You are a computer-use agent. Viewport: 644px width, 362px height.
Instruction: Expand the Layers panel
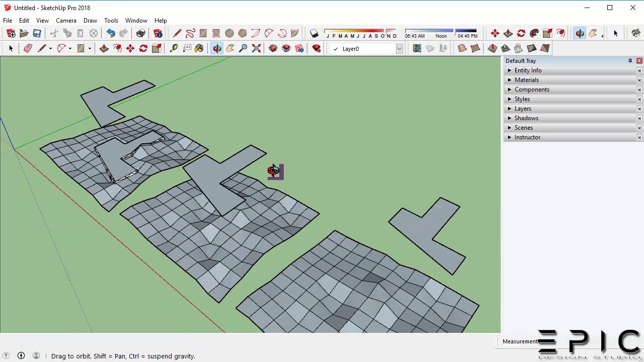click(510, 109)
